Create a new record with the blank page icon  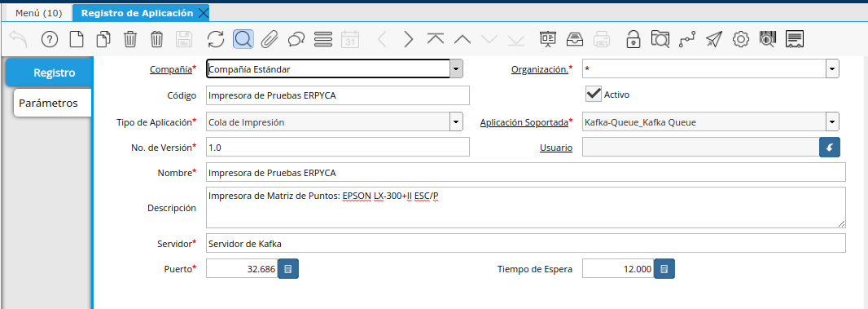pyautogui.click(x=77, y=39)
